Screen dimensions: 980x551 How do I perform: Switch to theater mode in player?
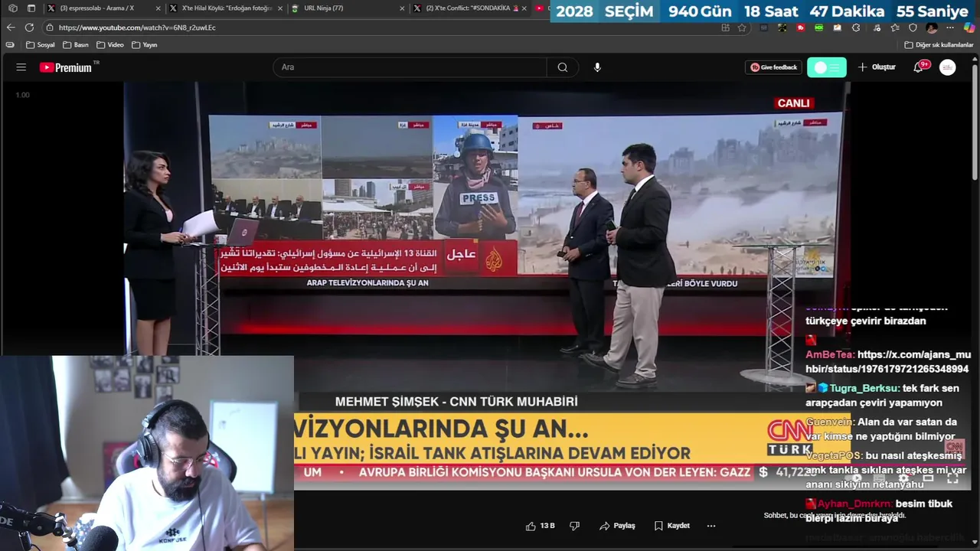[928, 478]
